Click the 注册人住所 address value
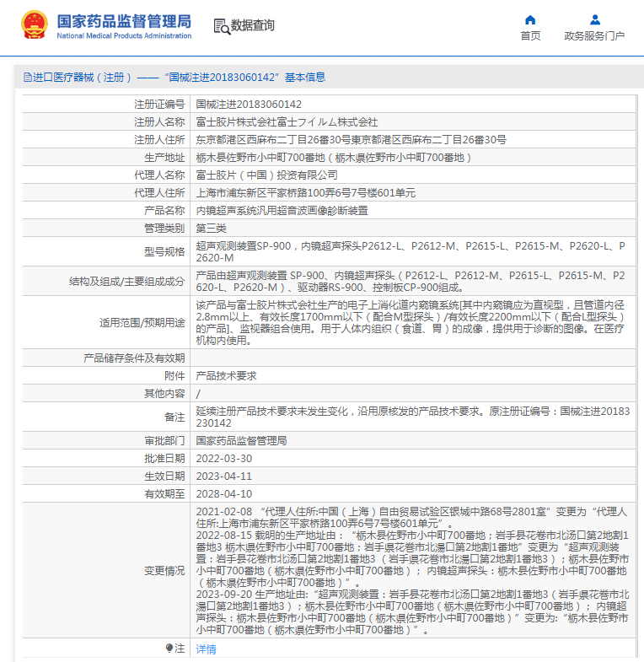 coord(351,140)
